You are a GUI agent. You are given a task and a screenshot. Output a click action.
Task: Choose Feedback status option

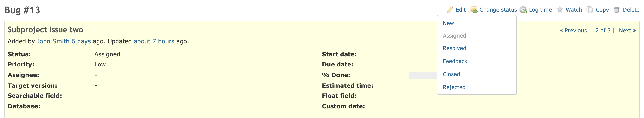(x=455, y=61)
